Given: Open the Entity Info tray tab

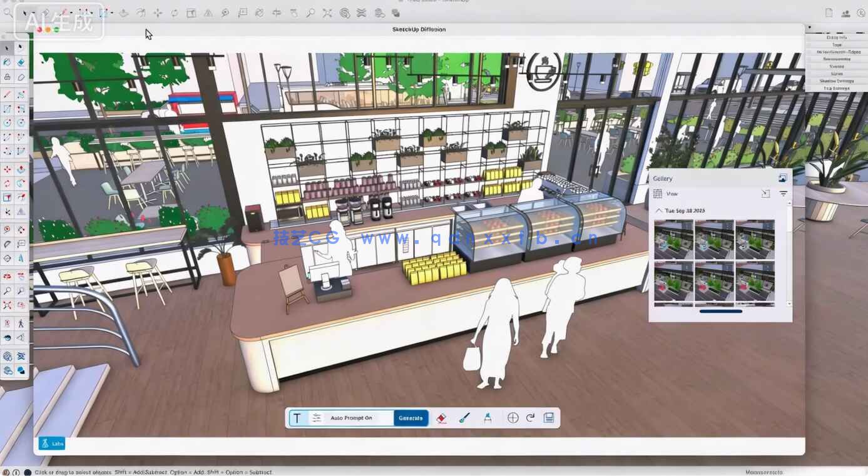Looking at the screenshot, I should click(x=837, y=36).
